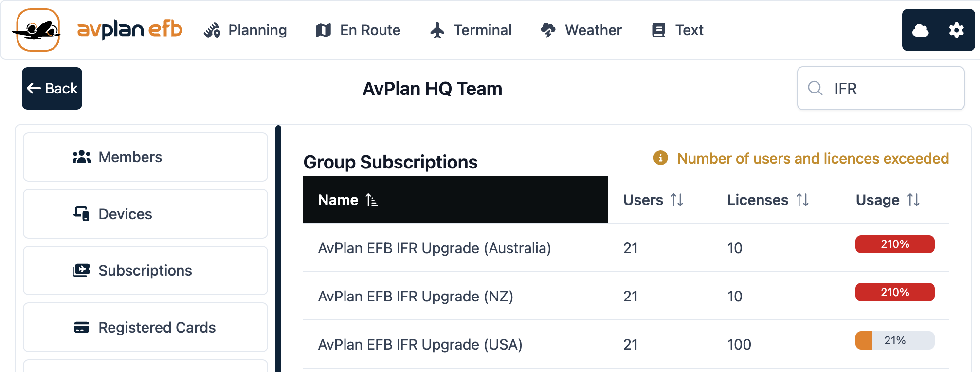This screenshot has width=980, height=372.
Task: Sort table by Name column
Action: (372, 200)
